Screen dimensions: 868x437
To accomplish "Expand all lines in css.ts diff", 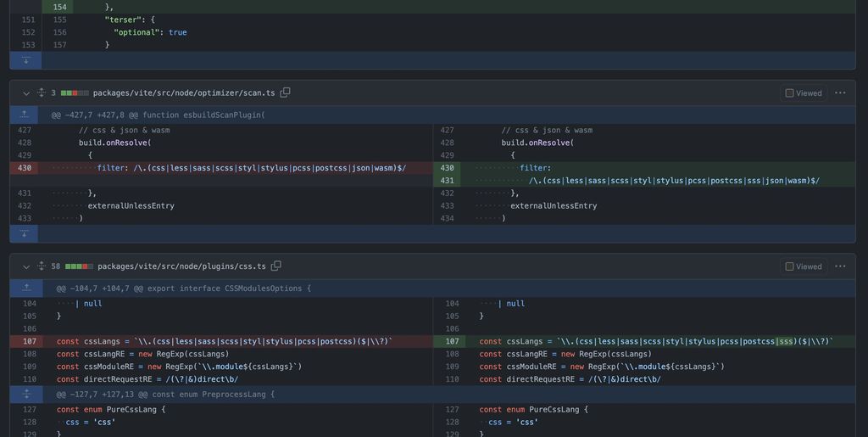I will 41,266.
